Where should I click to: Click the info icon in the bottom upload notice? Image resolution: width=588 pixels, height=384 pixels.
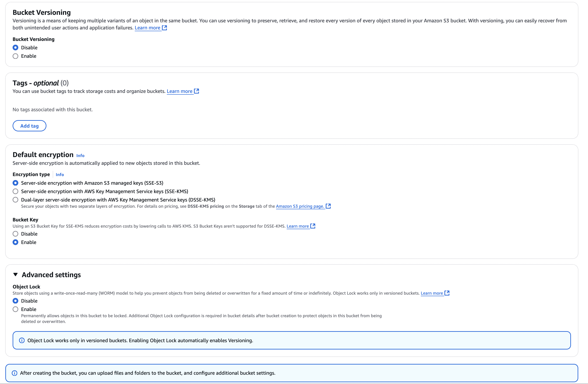[x=15, y=373]
